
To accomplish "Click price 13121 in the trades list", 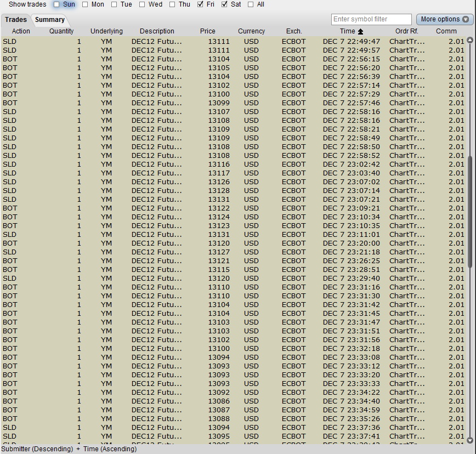I will (219, 262).
